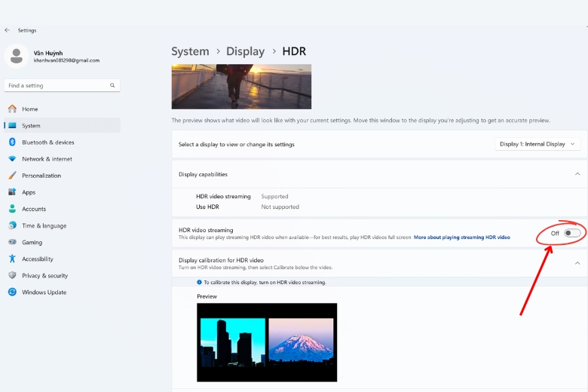This screenshot has width=588, height=392.
Task: Click the System monitor icon
Action: pyautogui.click(x=12, y=125)
